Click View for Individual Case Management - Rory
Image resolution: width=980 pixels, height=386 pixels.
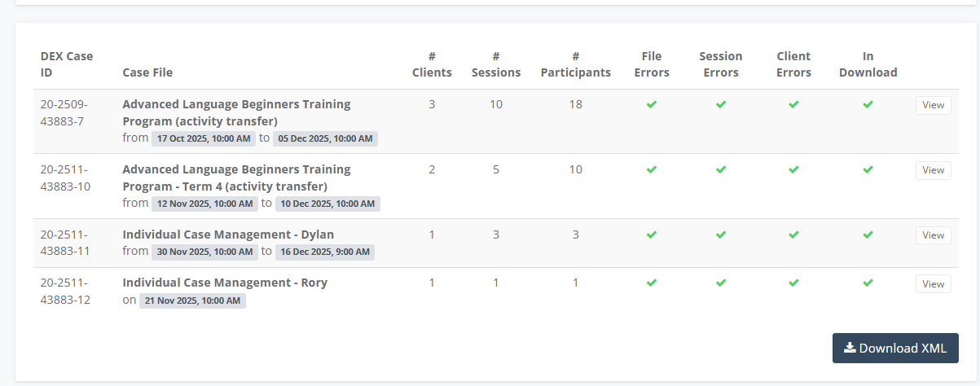(933, 284)
